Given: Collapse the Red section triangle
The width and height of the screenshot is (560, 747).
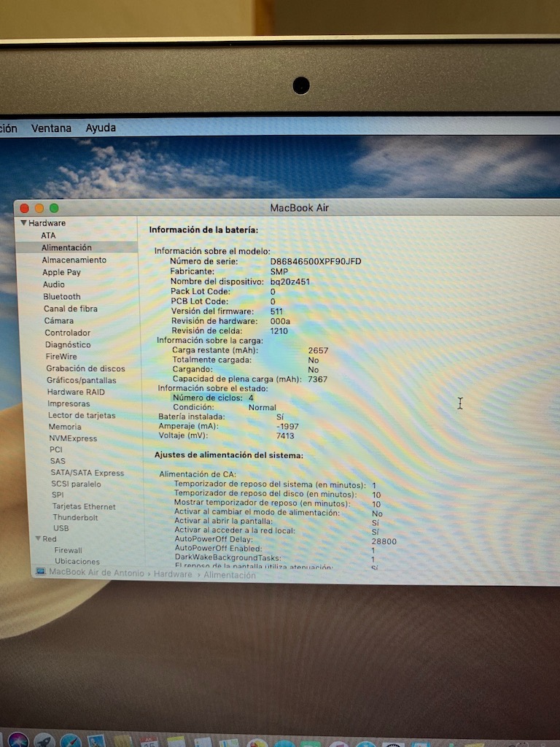Looking at the screenshot, I should (x=38, y=538).
